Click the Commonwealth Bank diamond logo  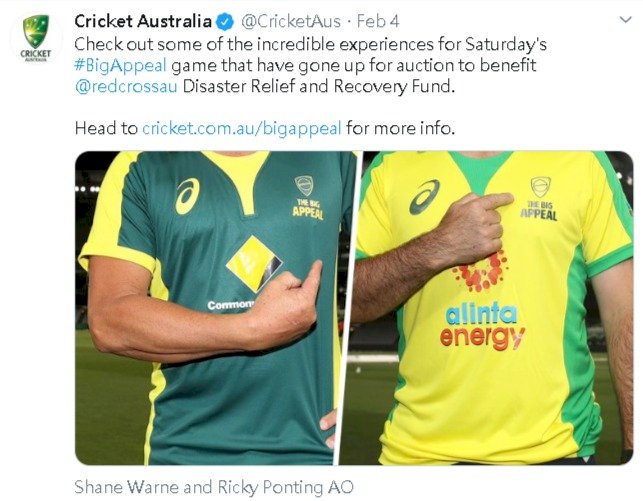254,264
